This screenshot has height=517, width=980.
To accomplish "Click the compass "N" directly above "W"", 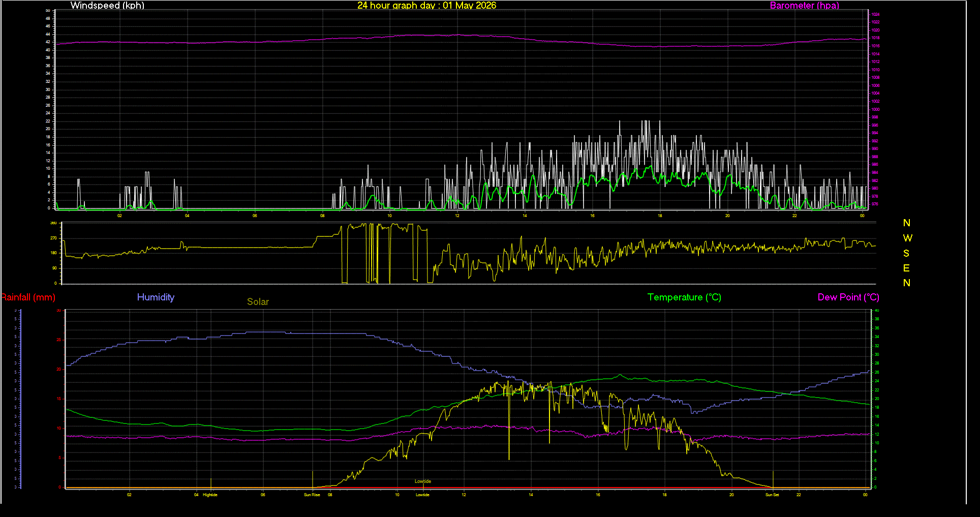I will 906,223.
